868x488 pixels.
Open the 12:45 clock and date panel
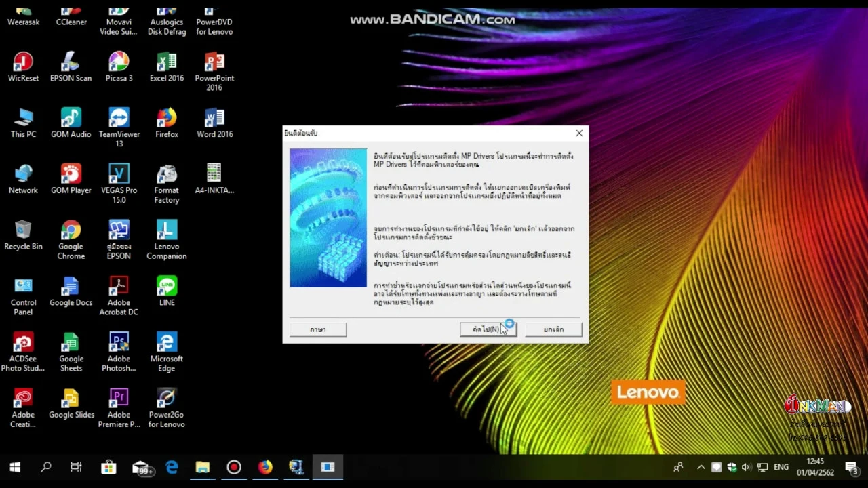click(815, 467)
